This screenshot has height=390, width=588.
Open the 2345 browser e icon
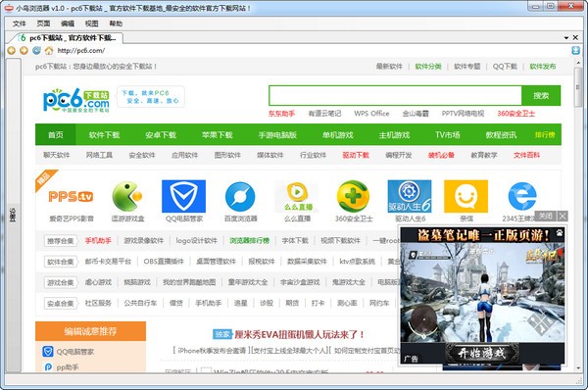click(522, 196)
